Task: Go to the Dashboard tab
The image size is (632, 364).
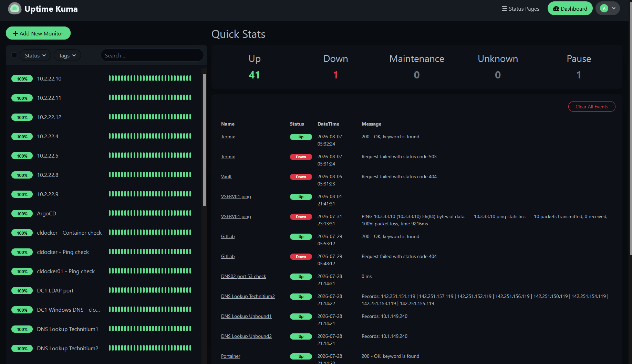Action: 570,9
